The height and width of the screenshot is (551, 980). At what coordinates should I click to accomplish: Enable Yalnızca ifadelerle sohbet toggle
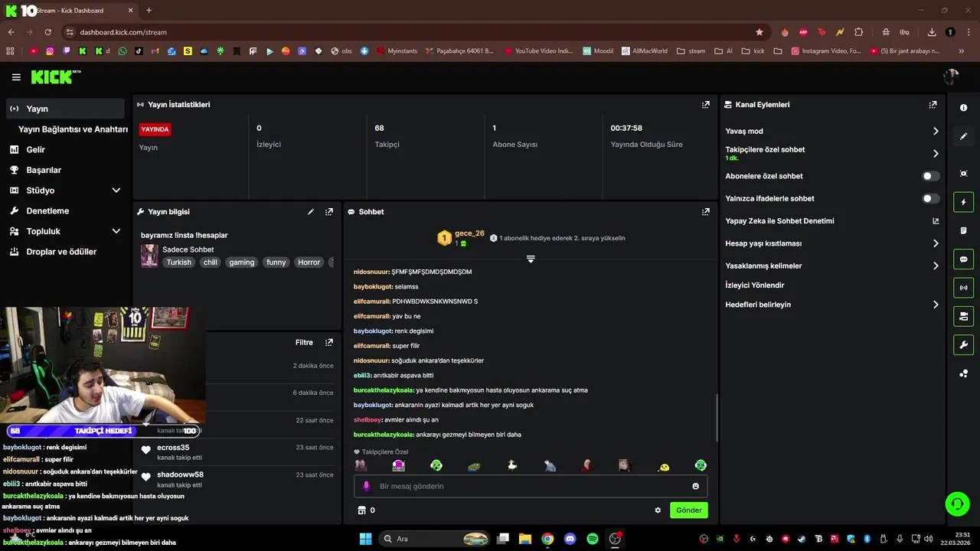click(930, 199)
